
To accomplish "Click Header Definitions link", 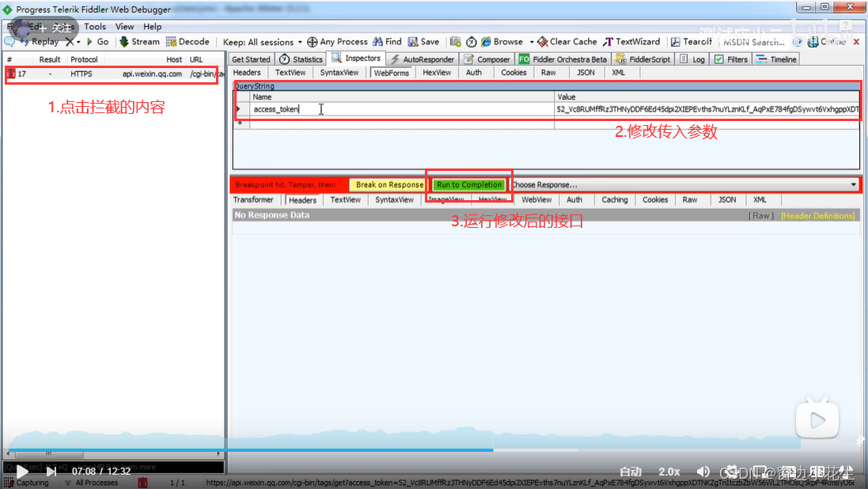I will [x=817, y=216].
